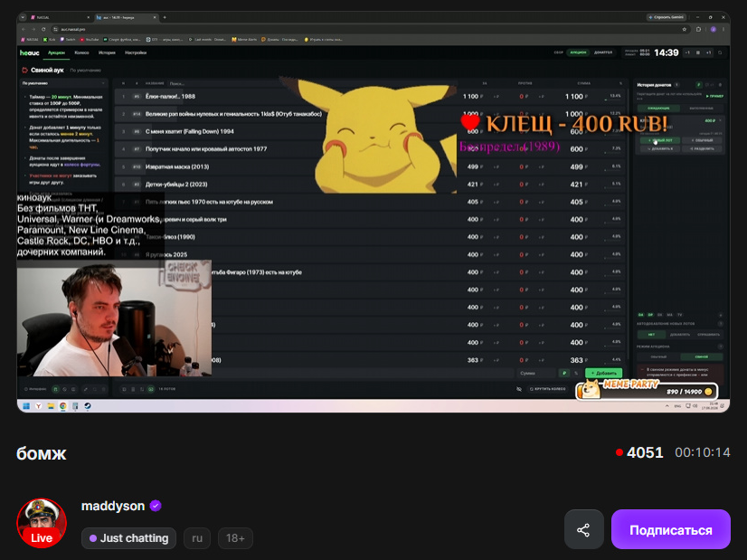Click the Разделить button on the donation card
This screenshot has width=747, height=560.
coord(702,148)
